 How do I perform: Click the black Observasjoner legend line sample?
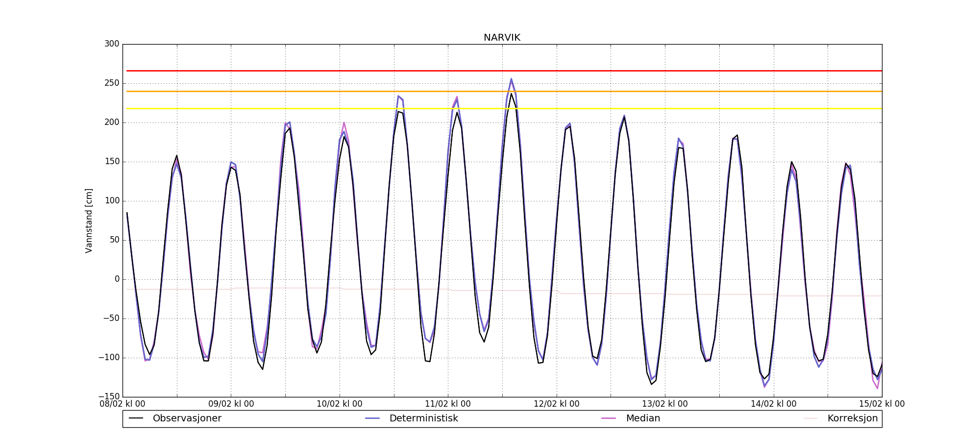(x=136, y=418)
